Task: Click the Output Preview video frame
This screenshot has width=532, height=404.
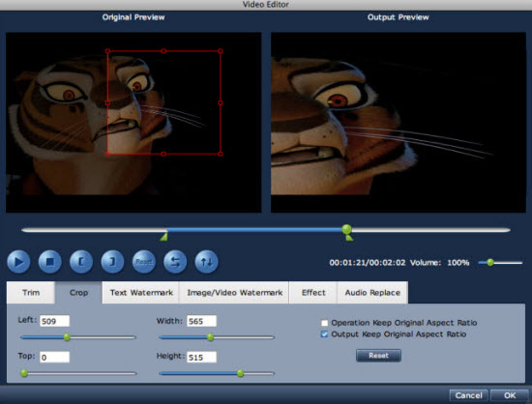Action: 399,123
